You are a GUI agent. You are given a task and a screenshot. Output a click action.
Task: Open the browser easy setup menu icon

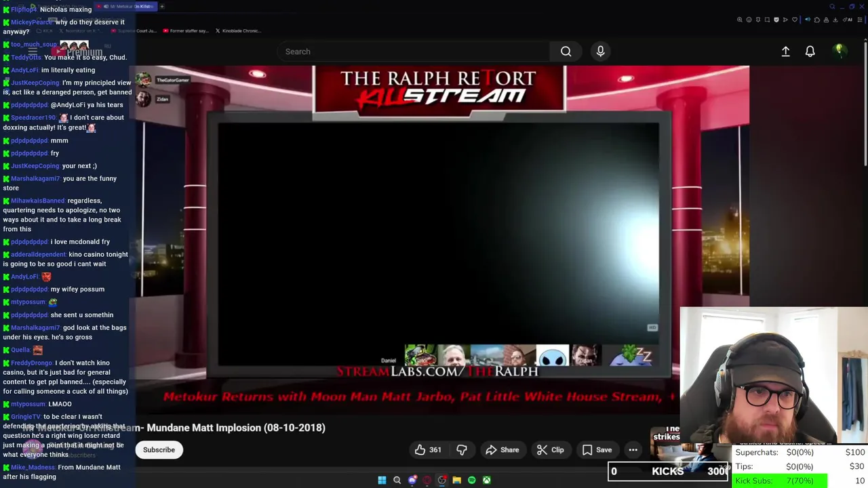[x=860, y=20]
